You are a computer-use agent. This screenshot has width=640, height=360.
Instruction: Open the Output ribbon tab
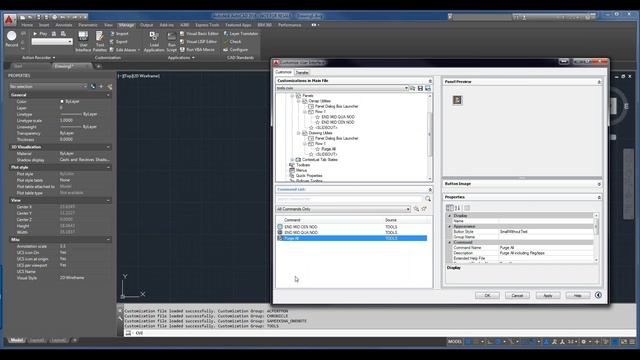click(147, 25)
